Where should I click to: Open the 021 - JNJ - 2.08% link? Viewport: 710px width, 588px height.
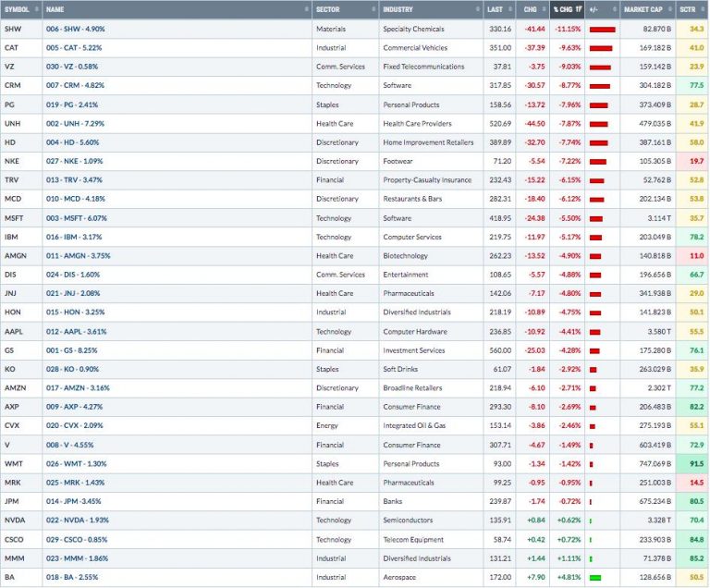point(73,293)
